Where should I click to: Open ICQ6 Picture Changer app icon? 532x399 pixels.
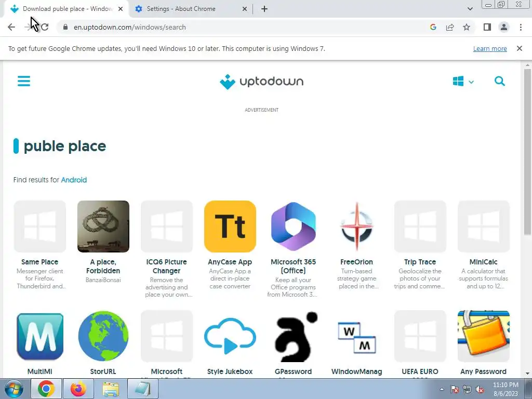point(167,227)
